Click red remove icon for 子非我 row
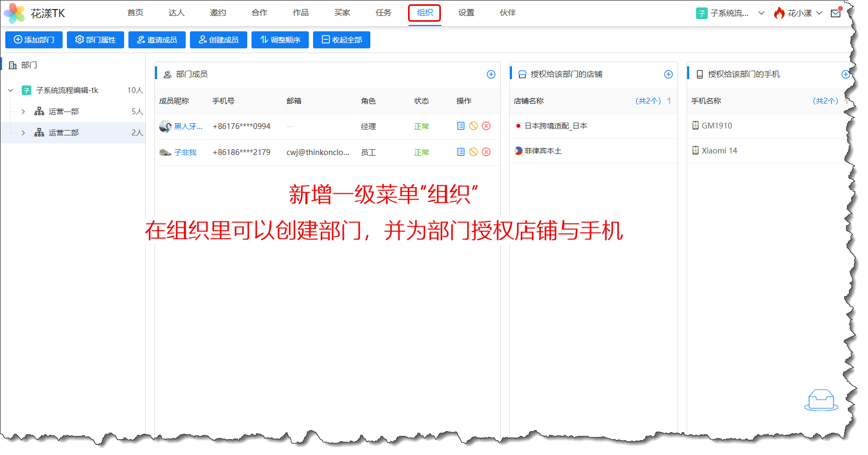Image resolution: width=868 pixels, height=455 pixels. tap(486, 152)
